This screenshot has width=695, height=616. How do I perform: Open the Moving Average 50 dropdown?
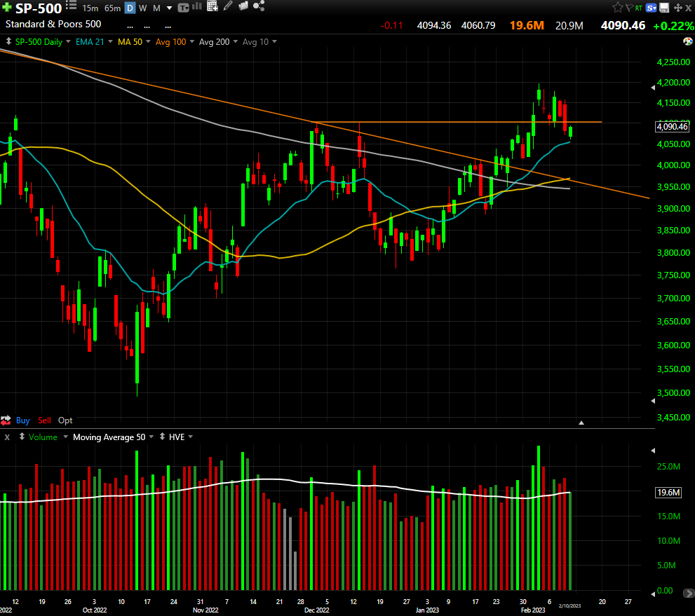tap(151, 437)
